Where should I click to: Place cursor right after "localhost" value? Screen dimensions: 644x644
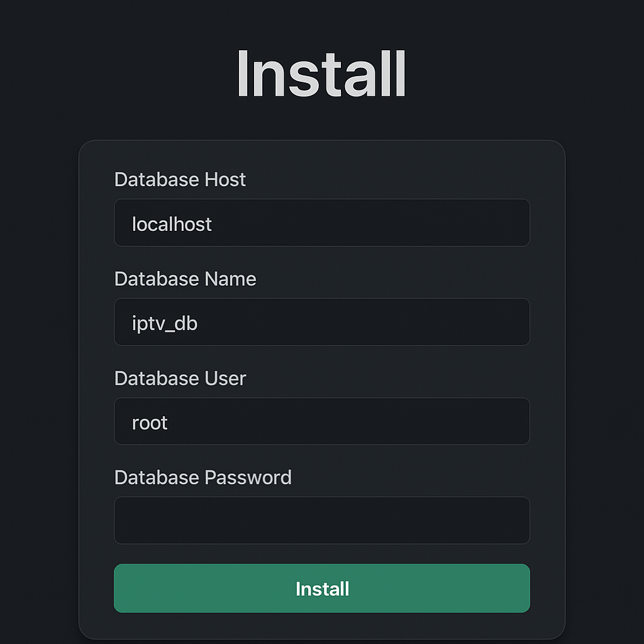(x=213, y=225)
